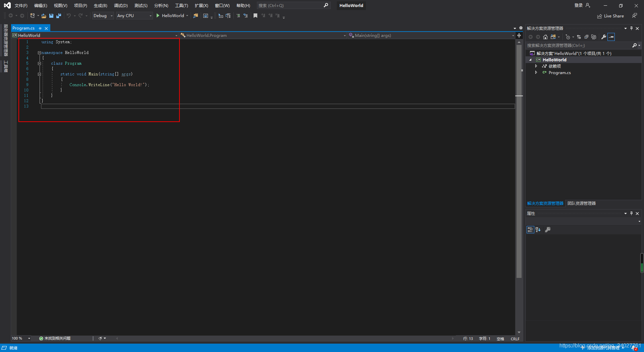Image resolution: width=644 pixels, height=352 pixels.
Task: Click the switch views icon in Solution Explorer
Action: [553, 37]
